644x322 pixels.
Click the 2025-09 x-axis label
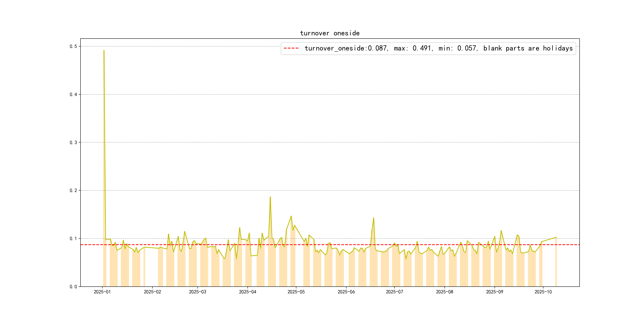click(x=495, y=292)
